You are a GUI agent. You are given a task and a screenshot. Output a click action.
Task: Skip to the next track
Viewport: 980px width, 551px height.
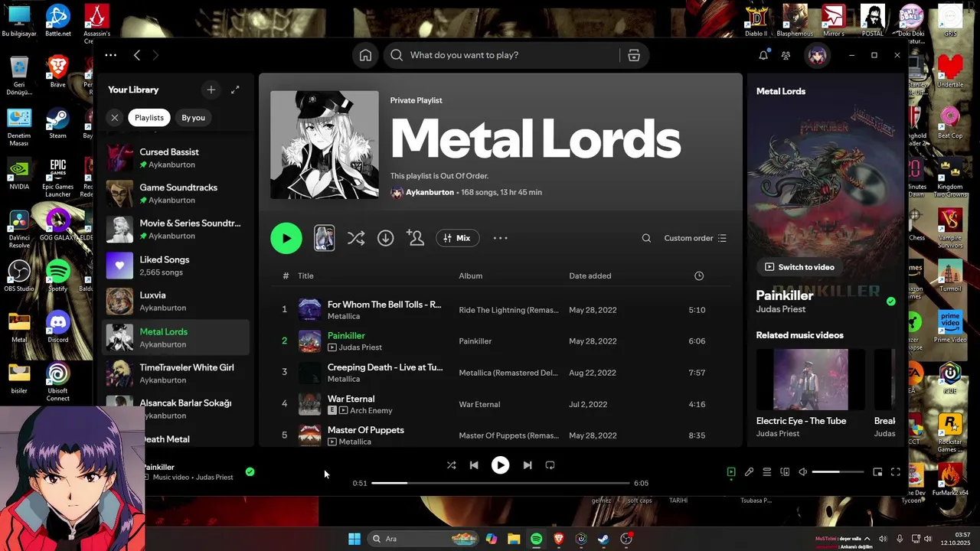[527, 465]
